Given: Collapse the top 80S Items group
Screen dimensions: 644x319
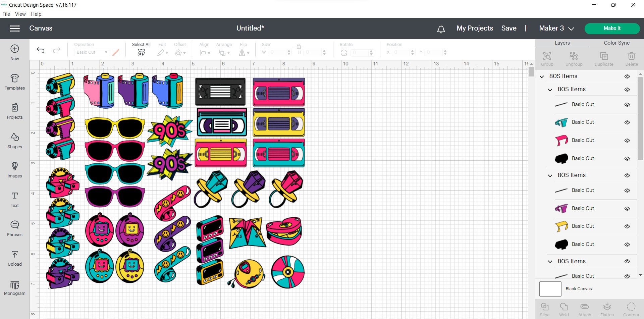Looking at the screenshot, I should point(541,76).
